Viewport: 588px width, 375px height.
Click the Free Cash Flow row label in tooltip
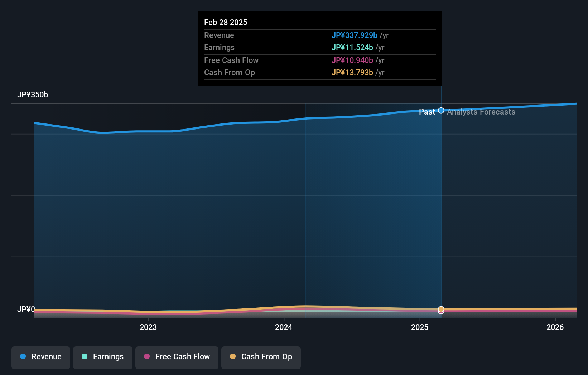pos(231,60)
